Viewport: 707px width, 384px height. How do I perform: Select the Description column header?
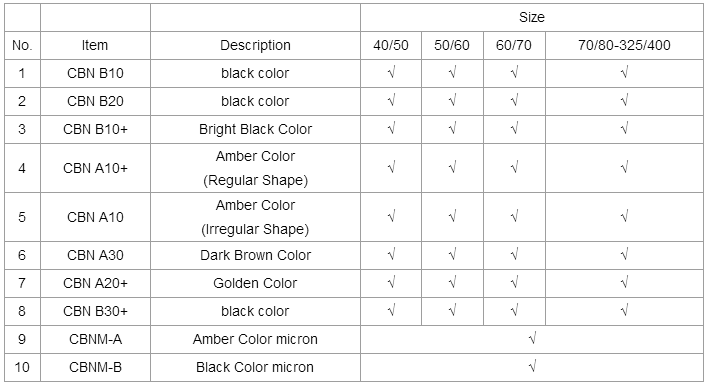pyautogui.click(x=255, y=46)
